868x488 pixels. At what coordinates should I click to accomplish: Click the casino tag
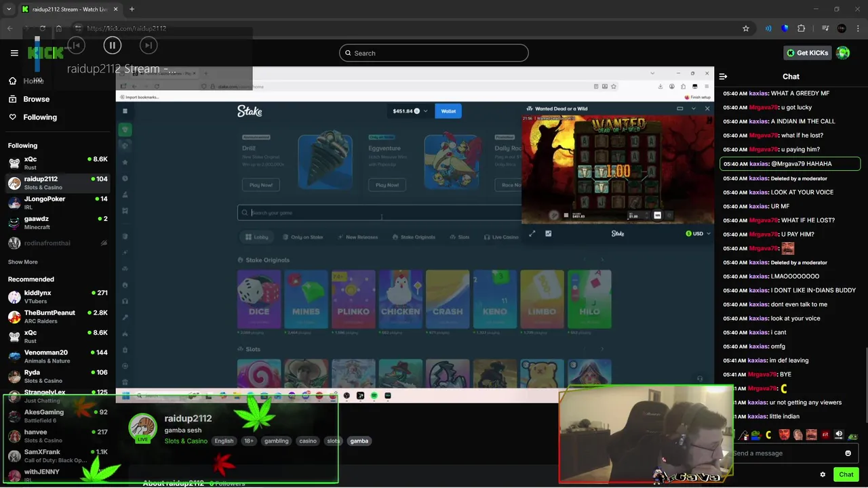[308, 441]
